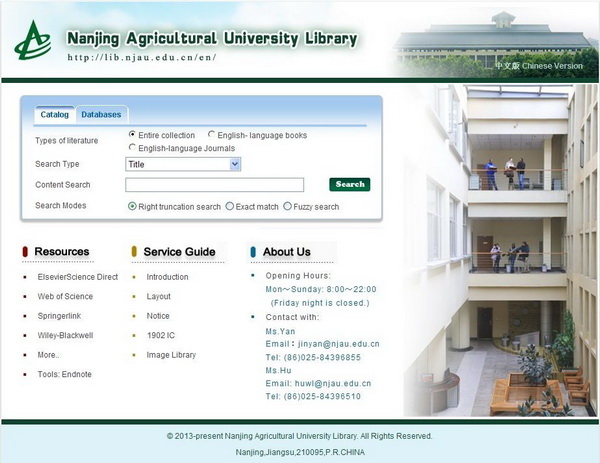Screen dimensions: 600x463
Task: Click the jinyan@njau.edu.cn email address
Action: pos(339,344)
